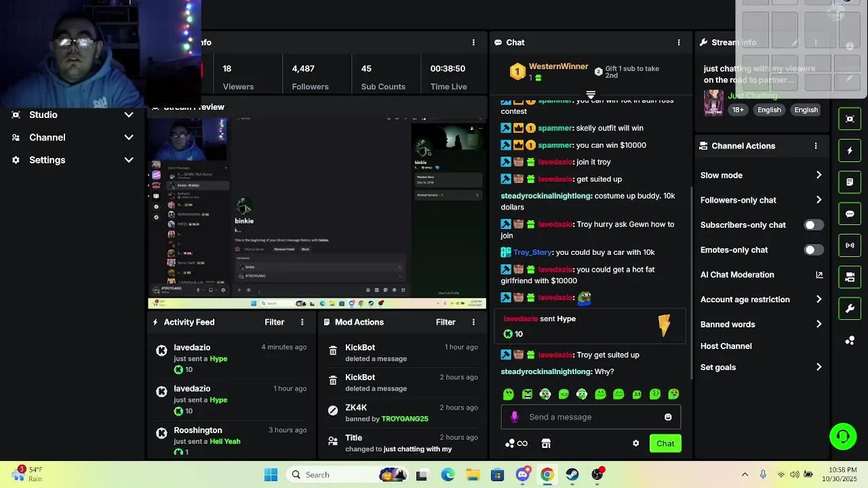The width and height of the screenshot is (868, 488).
Task: Open Slow mode options
Action: click(x=761, y=175)
